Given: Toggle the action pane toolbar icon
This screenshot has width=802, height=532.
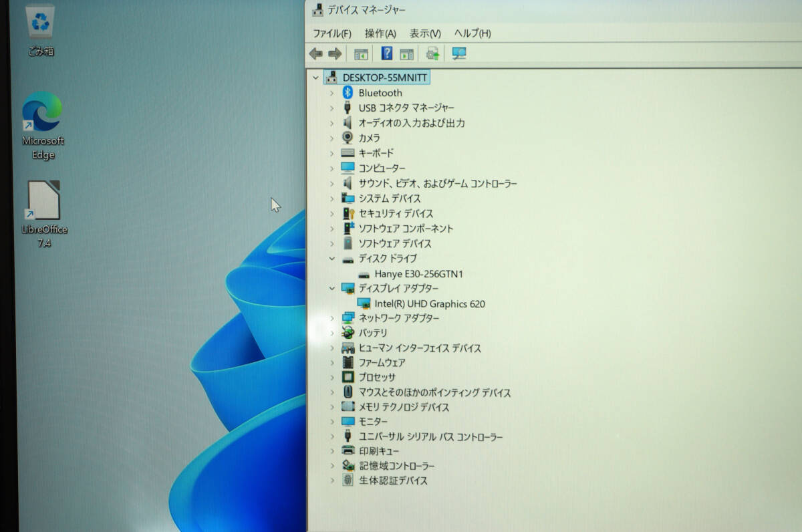Looking at the screenshot, I should (x=406, y=53).
